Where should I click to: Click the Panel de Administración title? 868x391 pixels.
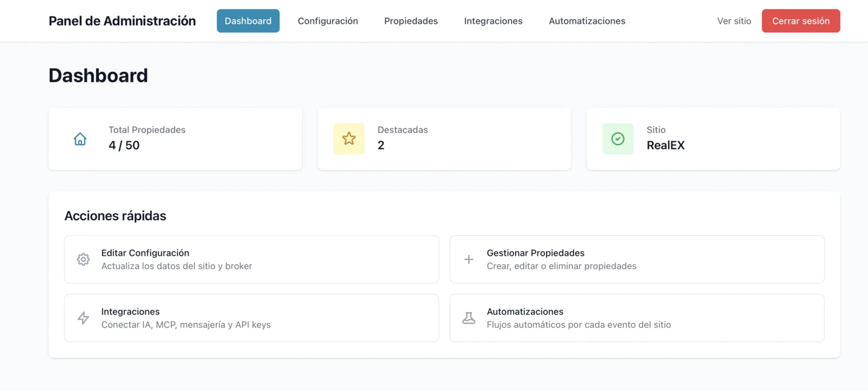click(x=122, y=21)
